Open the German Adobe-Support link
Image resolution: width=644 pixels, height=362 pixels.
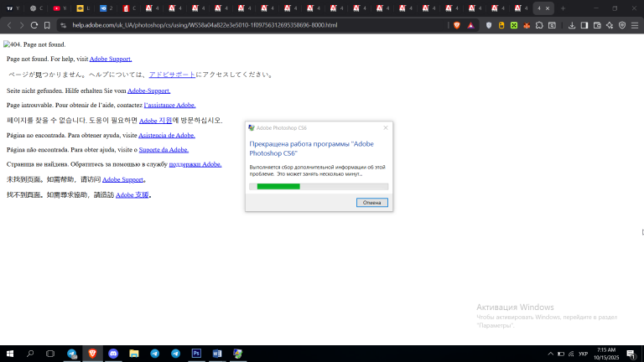[x=148, y=90]
